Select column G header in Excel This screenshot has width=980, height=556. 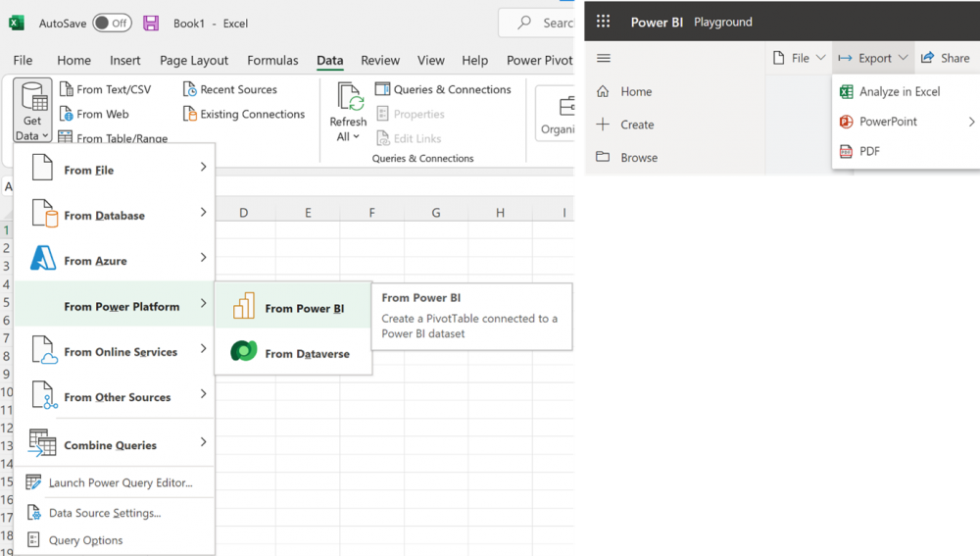436,213
